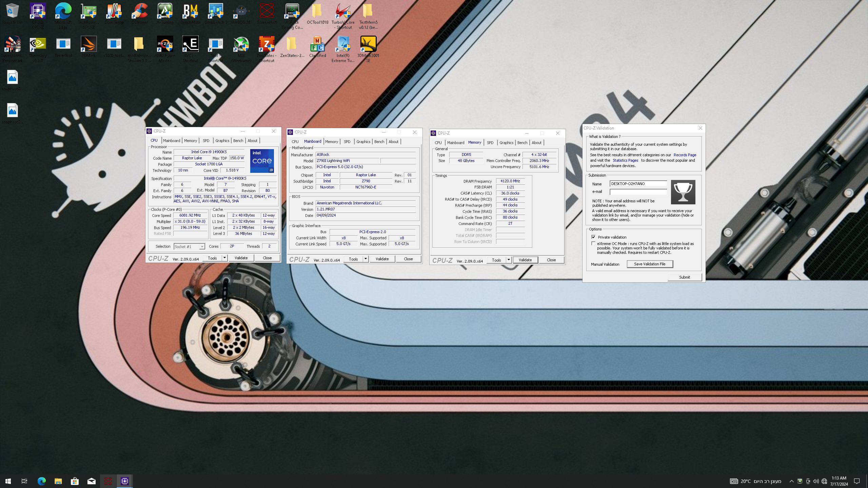This screenshot has width=868, height=488.
Task: Open Bench tab in Mainboard CPU-Z window
Action: (x=379, y=142)
